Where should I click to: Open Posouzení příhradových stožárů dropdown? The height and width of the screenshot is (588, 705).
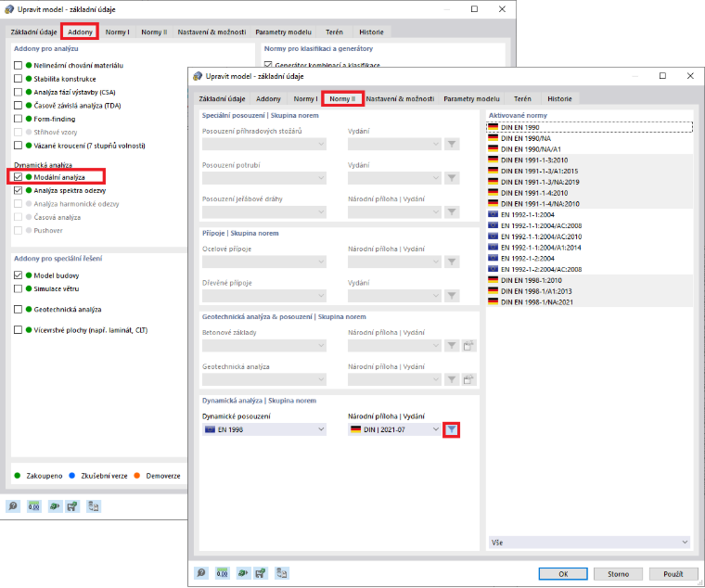coord(264,144)
